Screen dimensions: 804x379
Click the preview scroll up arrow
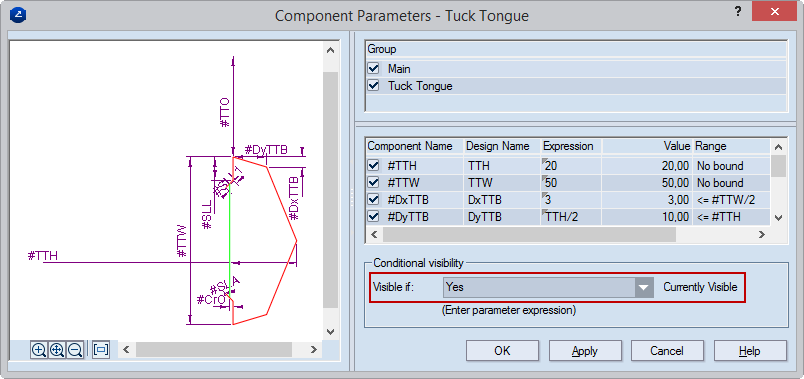pyautogui.click(x=331, y=50)
